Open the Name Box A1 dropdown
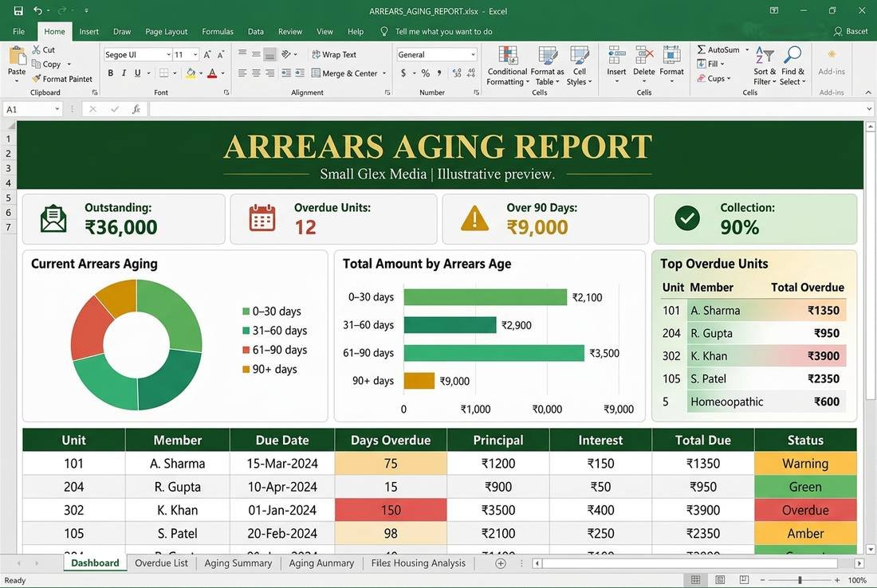The width and height of the screenshot is (877, 588). [x=57, y=109]
